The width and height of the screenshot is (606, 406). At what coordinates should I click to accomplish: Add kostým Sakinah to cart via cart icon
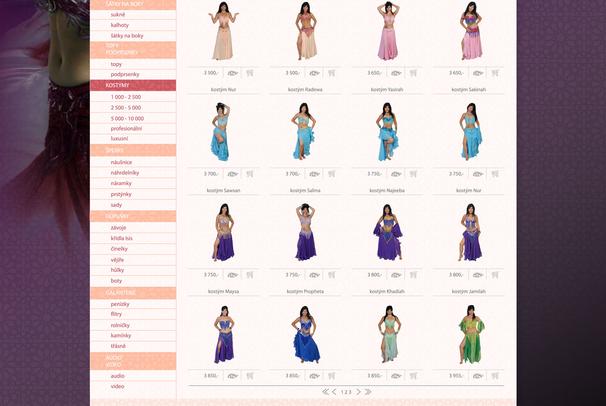[x=495, y=73]
